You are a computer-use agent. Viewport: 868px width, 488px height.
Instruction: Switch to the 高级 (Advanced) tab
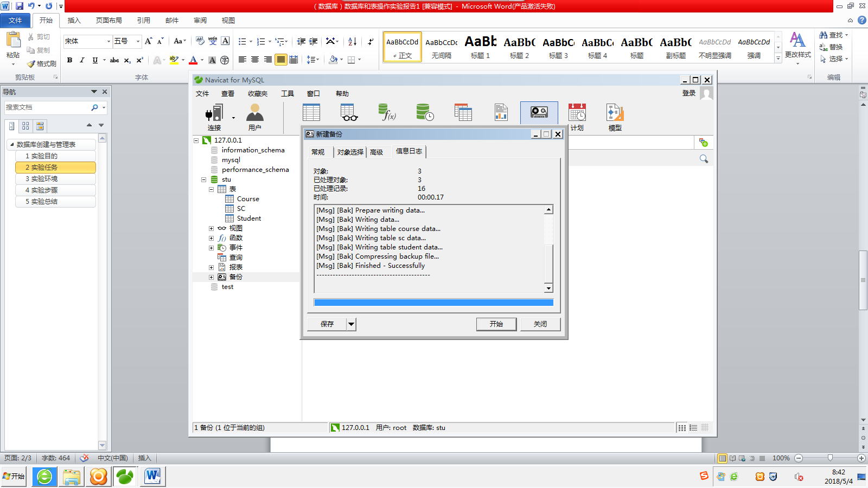tap(376, 152)
